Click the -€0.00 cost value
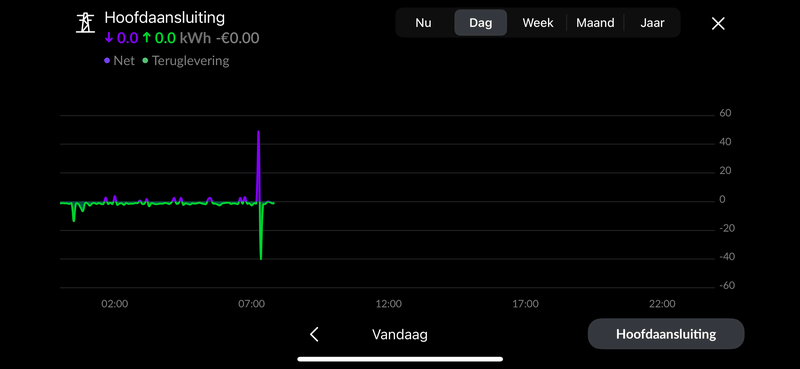 click(x=237, y=38)
